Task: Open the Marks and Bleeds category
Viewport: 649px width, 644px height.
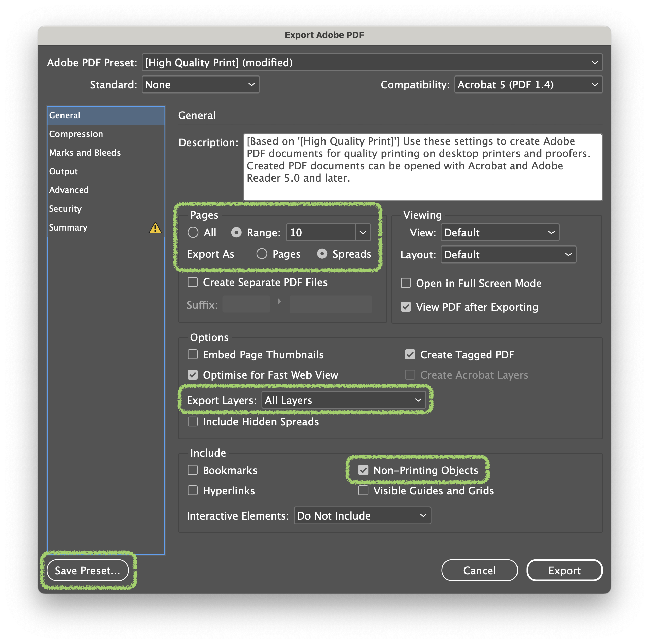Action: pos(106,153)
